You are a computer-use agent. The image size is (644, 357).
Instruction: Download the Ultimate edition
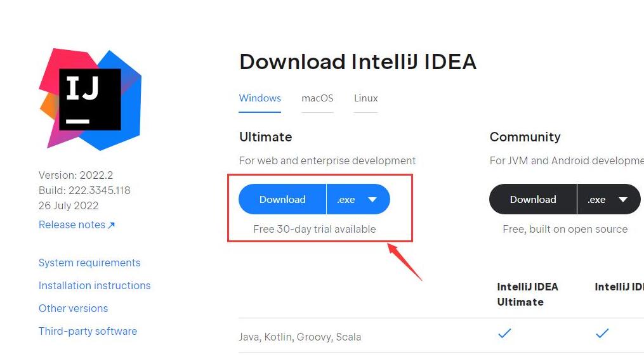pyautogui.click(x=282, y=200)
